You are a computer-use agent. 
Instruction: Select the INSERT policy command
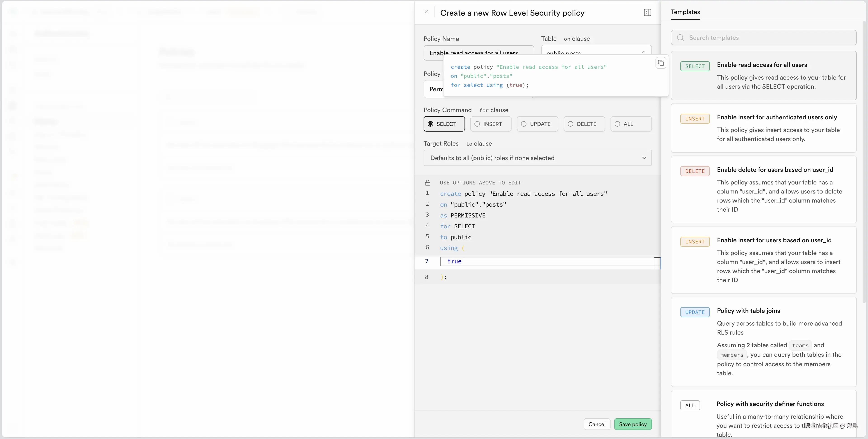(x=491, y=124)
